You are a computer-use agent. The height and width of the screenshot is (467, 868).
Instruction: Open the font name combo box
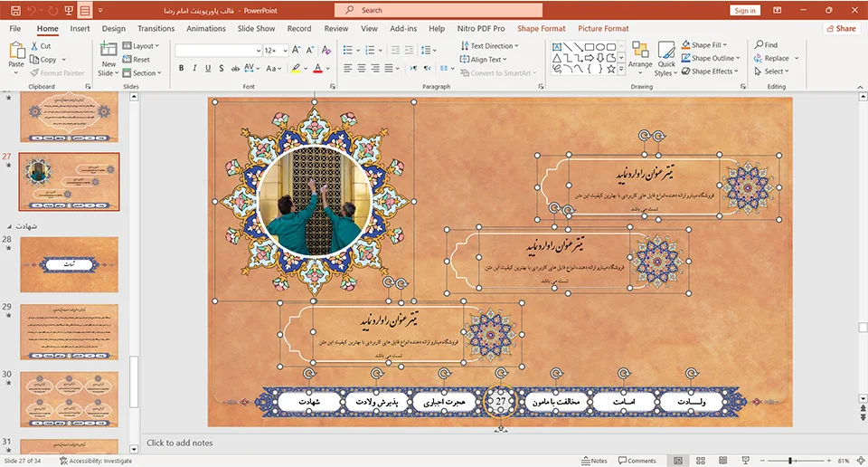[x=218, y=51]
